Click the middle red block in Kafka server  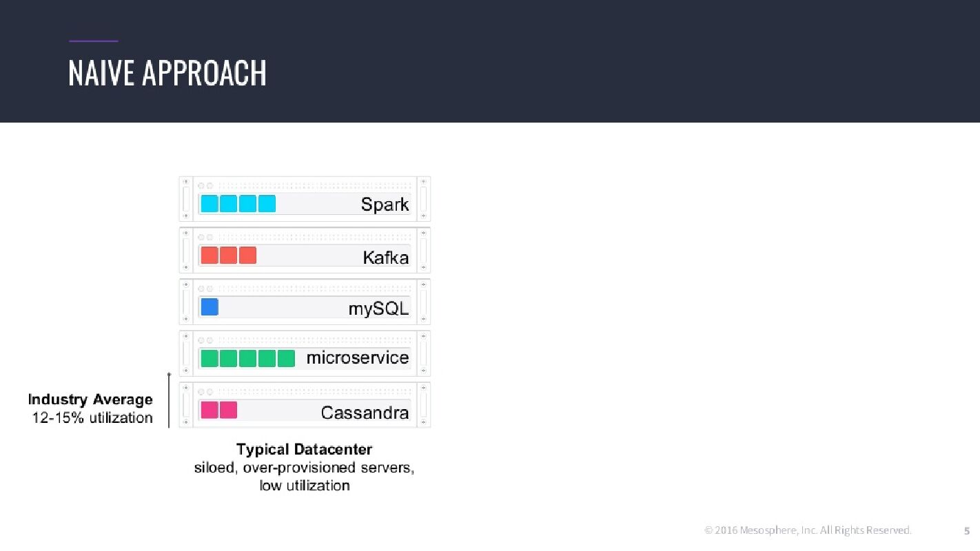tap(229, 256)
